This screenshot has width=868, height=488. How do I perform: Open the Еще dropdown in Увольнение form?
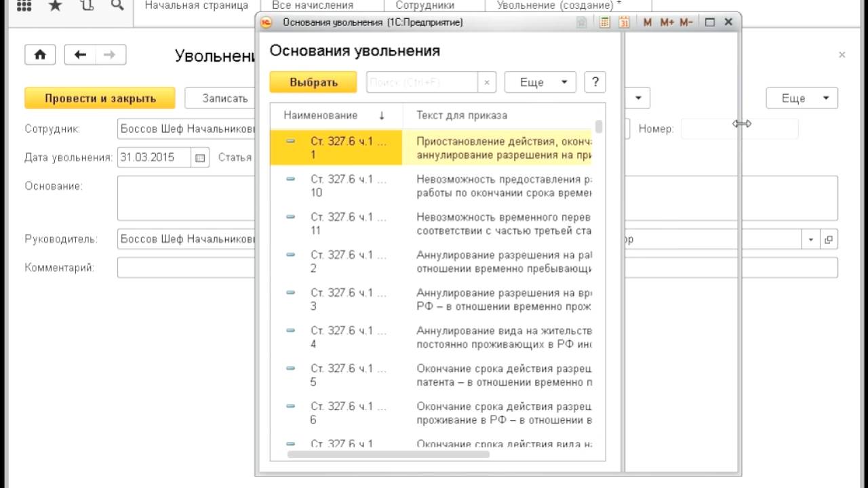coord(802,98)
